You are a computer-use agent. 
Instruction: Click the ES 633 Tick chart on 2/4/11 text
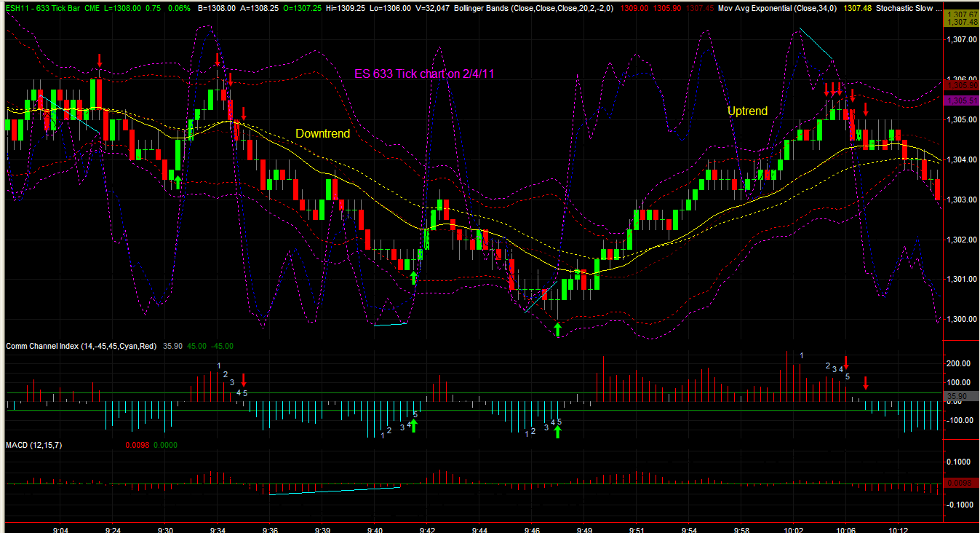[424, 74]
